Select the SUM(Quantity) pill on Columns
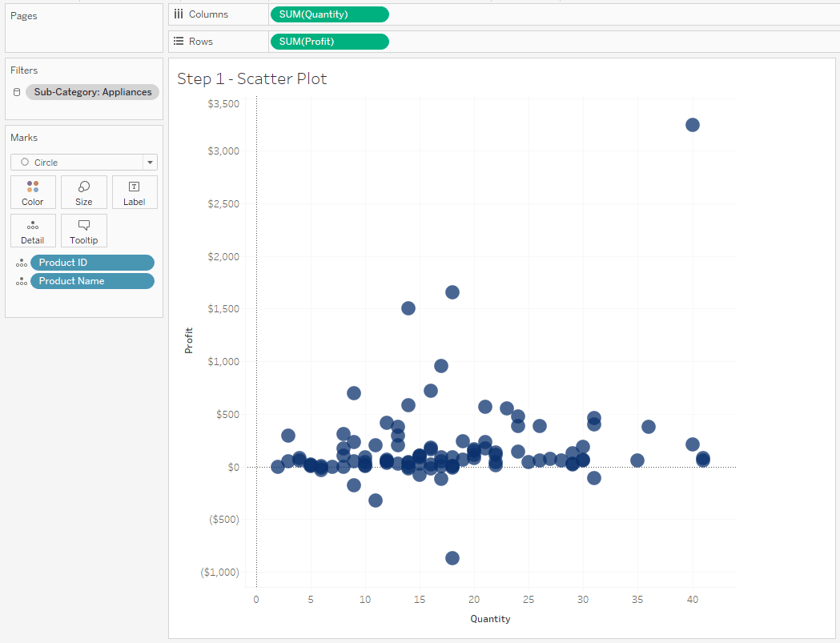840x643 pixels. 329,14
